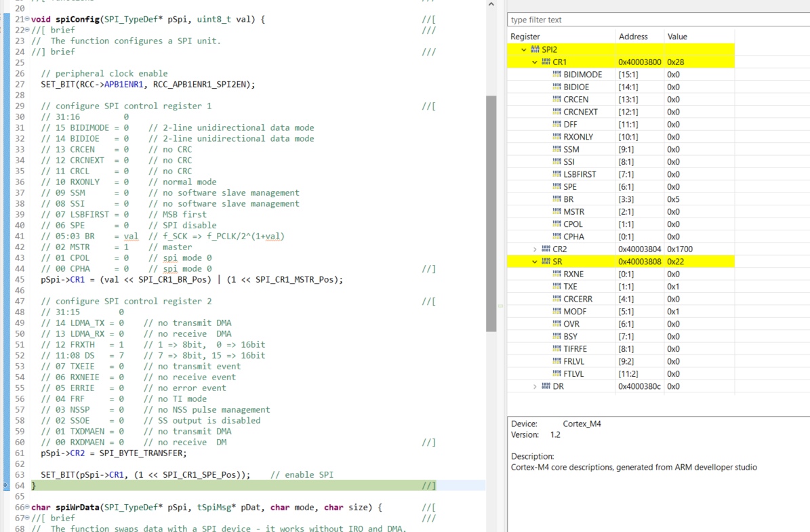Select the BIDIMODE bitfield icon
810x532 pixels.
pyautogui.click(x=556, y=75)
